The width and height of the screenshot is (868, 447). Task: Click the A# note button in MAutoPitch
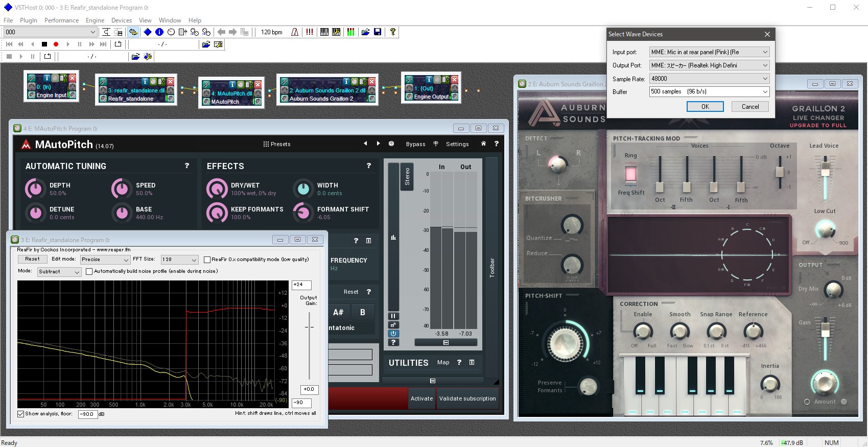[x=338, y=312]
